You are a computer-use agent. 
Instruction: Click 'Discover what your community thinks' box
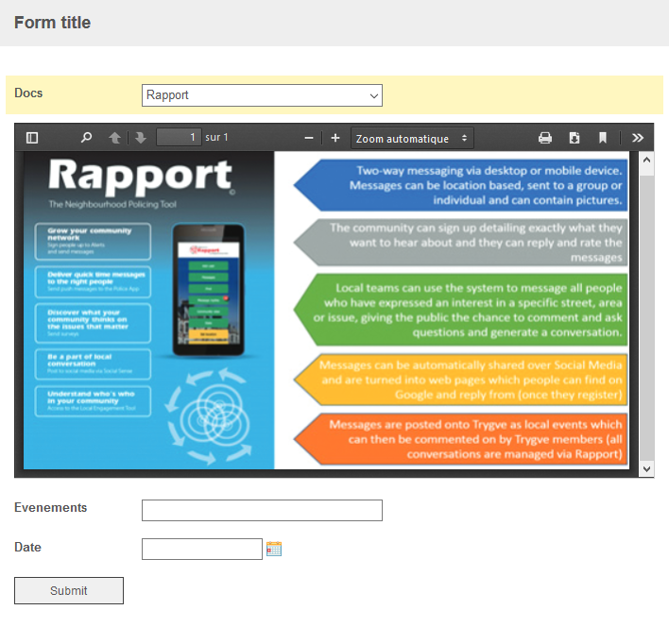click(x=93, y=323)
